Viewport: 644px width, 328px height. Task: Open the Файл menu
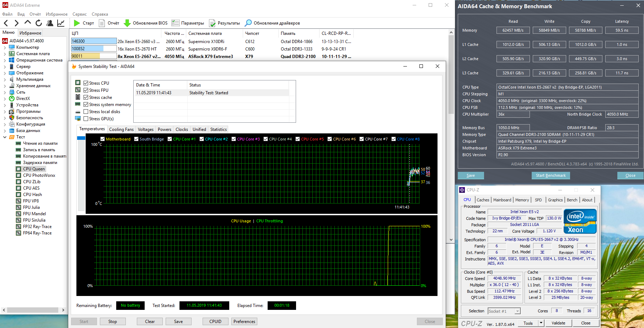click(x=7, y=14)
